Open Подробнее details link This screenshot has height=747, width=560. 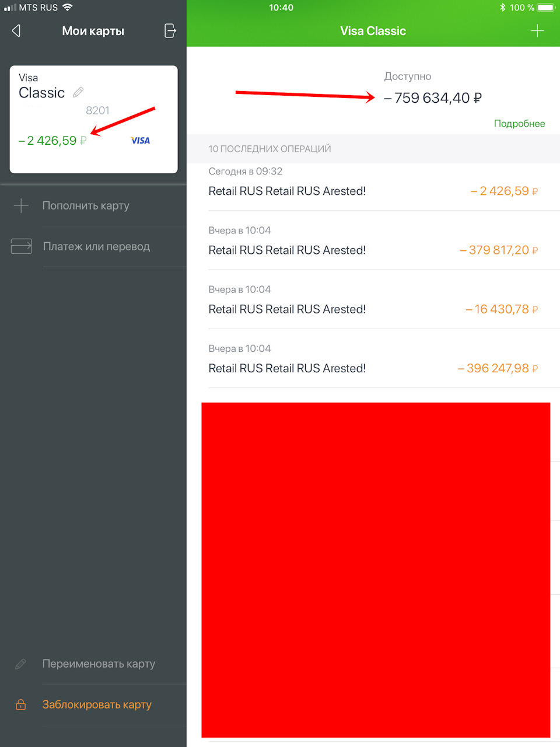519,123
